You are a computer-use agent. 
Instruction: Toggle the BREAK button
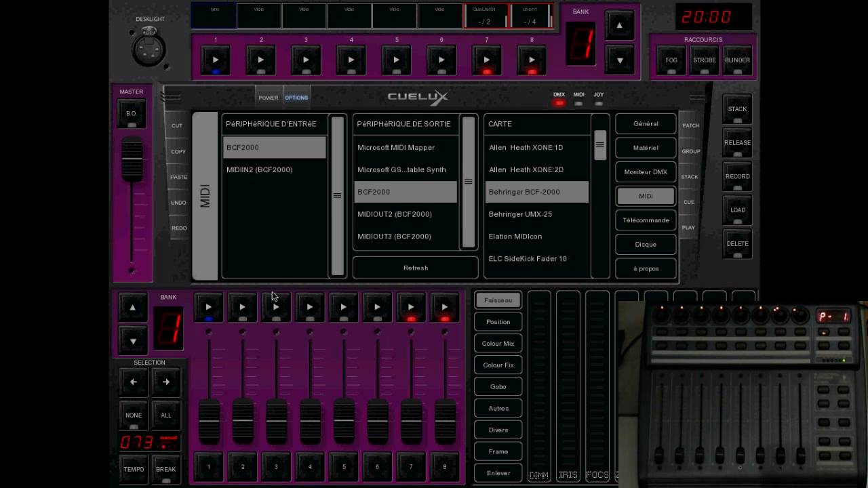(166, 469)
